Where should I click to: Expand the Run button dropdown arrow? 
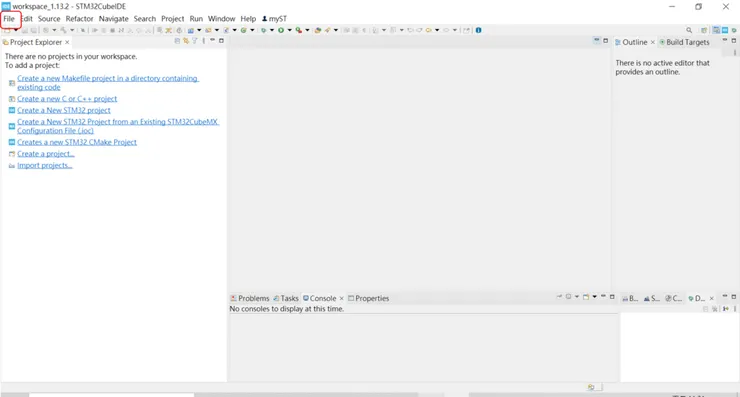click(x=289, y=30)
